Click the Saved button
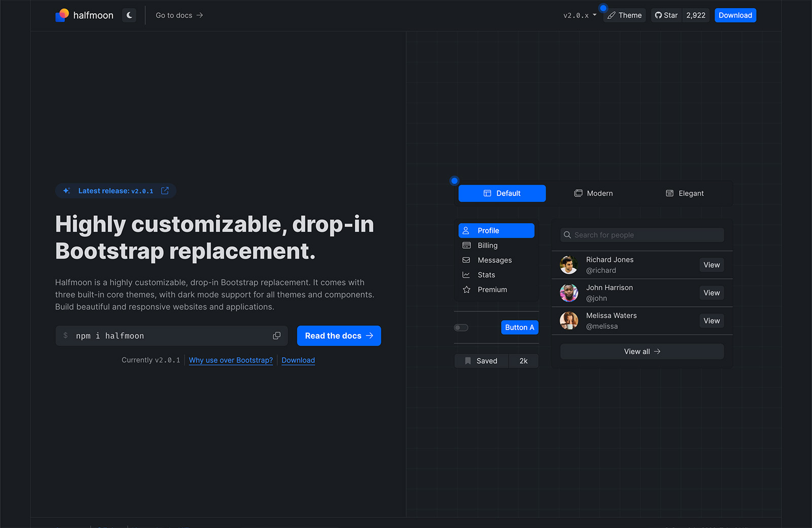 [x=482, y=361]
